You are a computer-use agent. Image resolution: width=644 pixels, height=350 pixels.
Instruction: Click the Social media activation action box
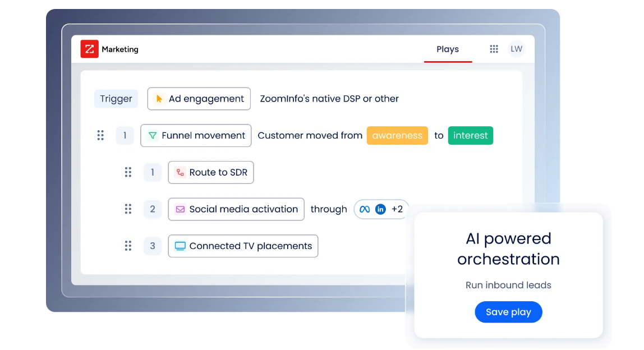tap(236, 209)
